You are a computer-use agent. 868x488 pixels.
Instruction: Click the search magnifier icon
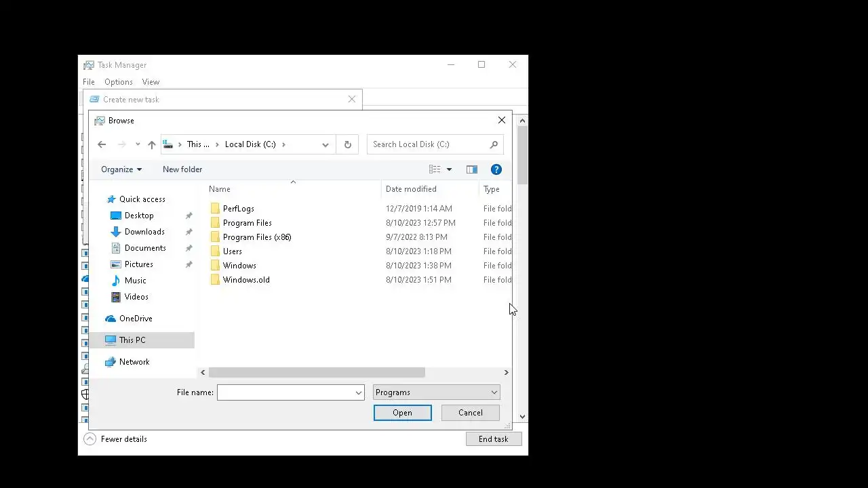(494, 144)
